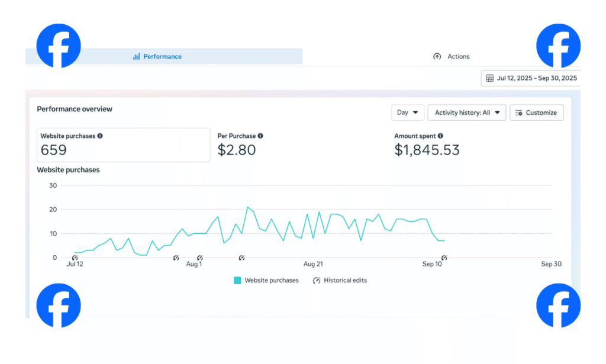The width and height of the screenshot is (606, 364).
Task: Switch to the Performance tab
Action: click(164, 56)
